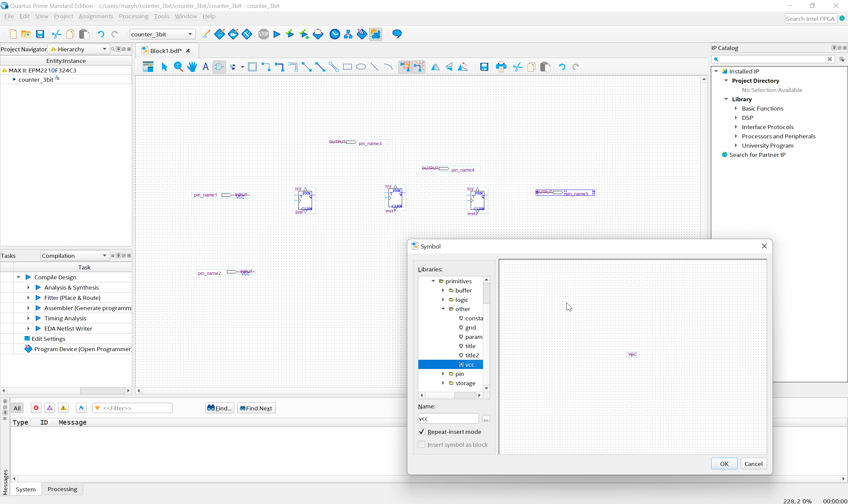
Task: Select the Hand pan tool
Action: click(x=192, y=67)
